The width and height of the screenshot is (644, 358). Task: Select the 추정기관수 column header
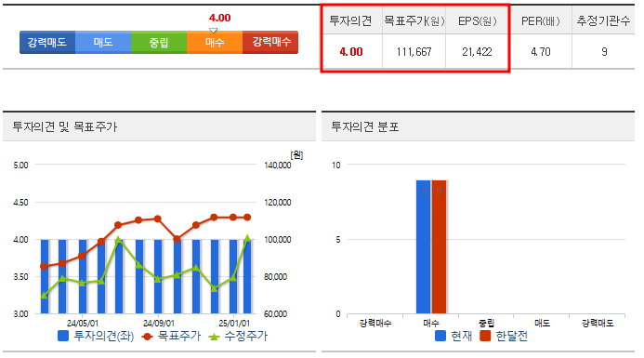pyautogui.click(x=603, y=21)
